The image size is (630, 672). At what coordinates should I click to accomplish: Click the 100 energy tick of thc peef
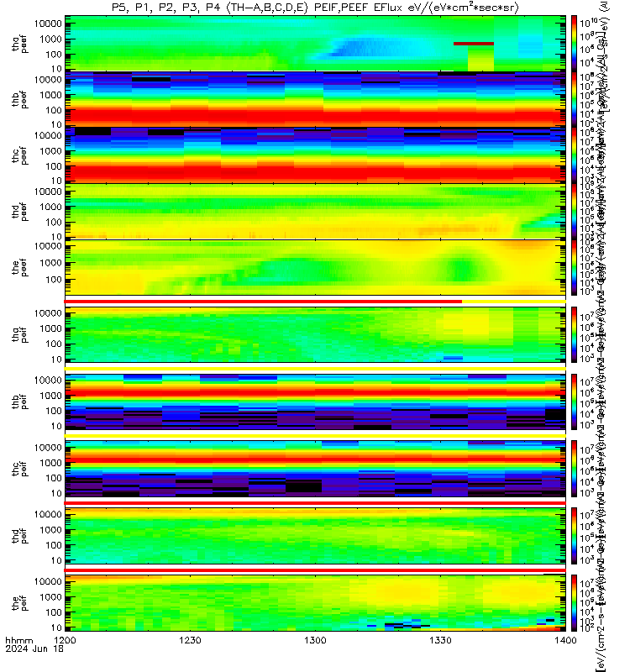point(53,166)
